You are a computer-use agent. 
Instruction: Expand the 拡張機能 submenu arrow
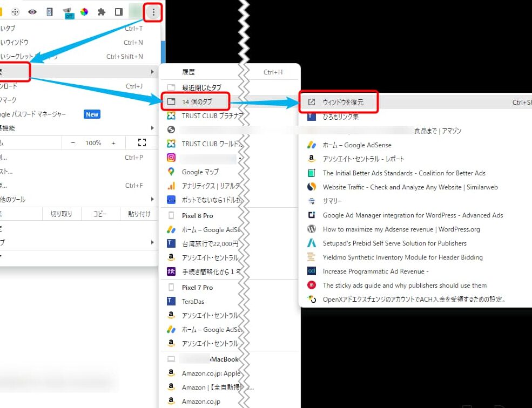coord(152,128)
